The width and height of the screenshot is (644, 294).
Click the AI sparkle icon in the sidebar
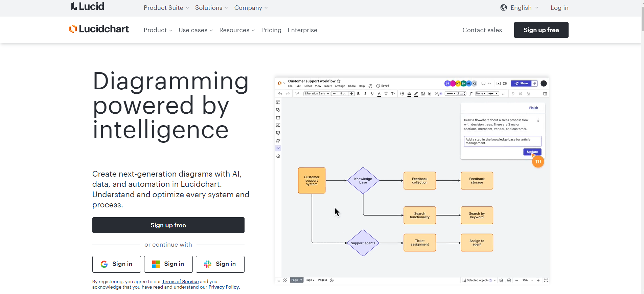[278, 148]
